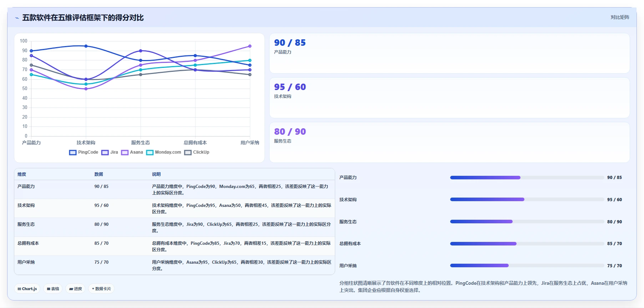
Task: Click the 进度 tag chip
Action: pyautogui.click(x=75, y=289)
